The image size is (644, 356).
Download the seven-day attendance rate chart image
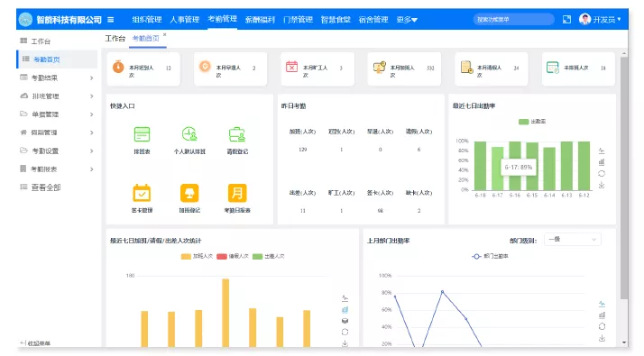coord(602,185)
